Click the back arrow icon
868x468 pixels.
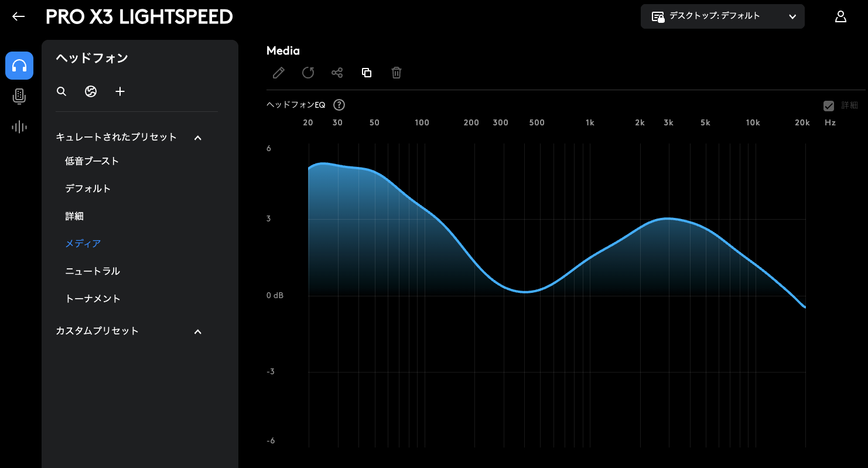coord(19,16)
